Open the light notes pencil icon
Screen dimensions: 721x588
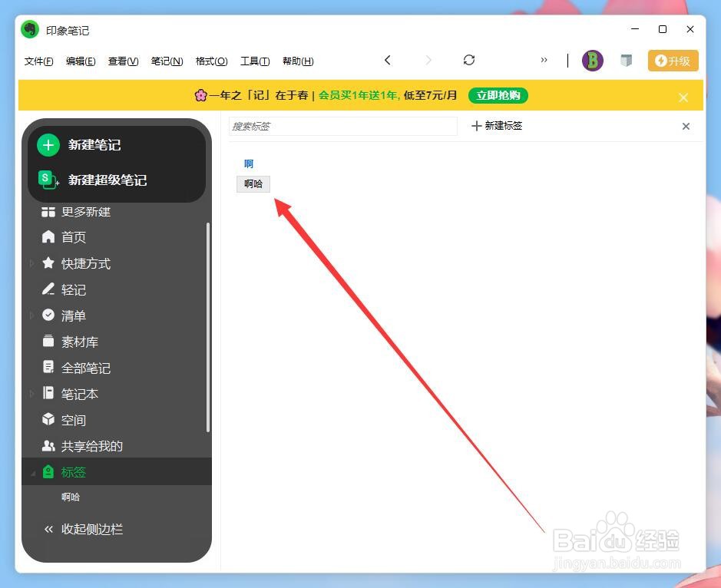(48, 289)
